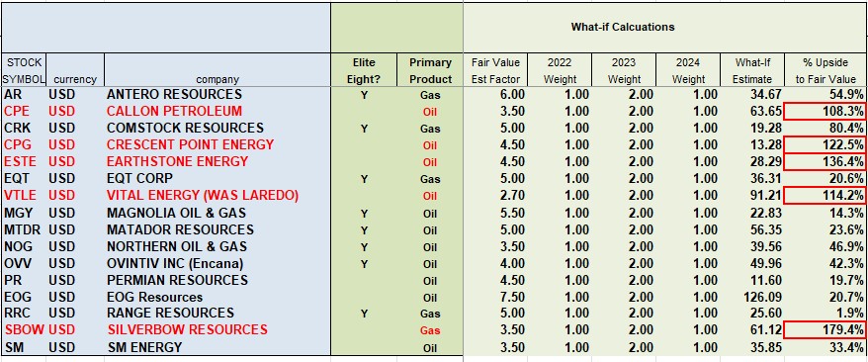Click the EARTHSTONE ENERGY 136.4% cell
The image size is (868, 362).
point(825,162)
